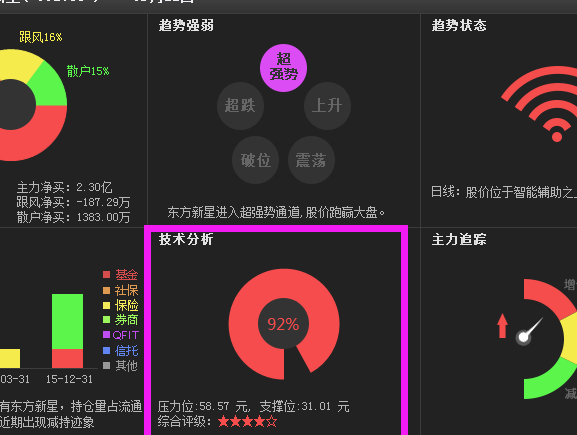Click the 保险 legend label
This screenshot has width=577, height=435.
[127, 305]
